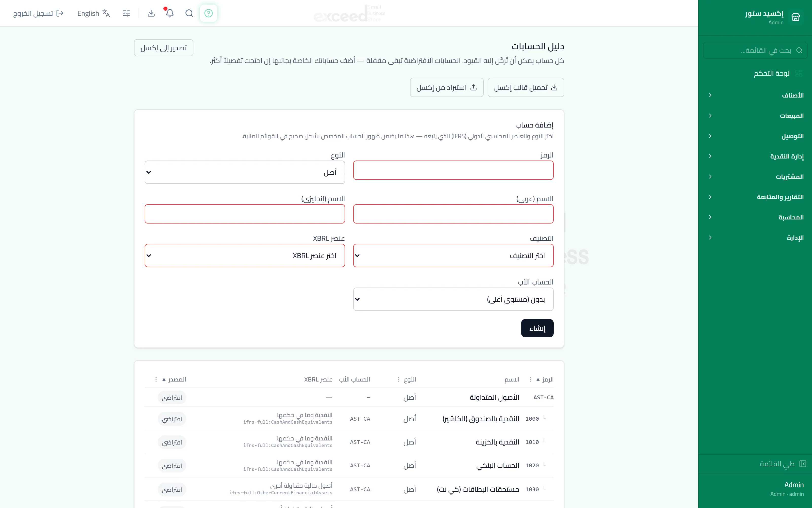Switch language to English
This screenshot has height=508, width=812.
coord(94,13)
